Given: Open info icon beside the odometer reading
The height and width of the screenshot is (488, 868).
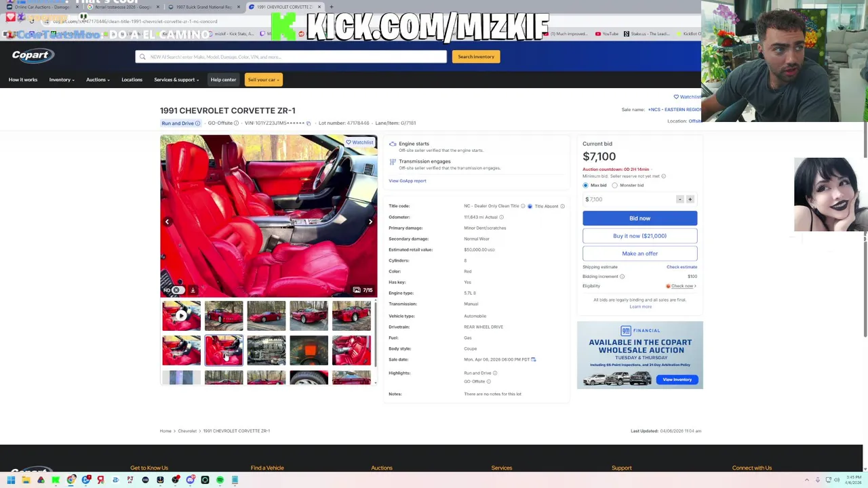Looking at the screenshot, I should pyautogui.click(x=501, y=217).
